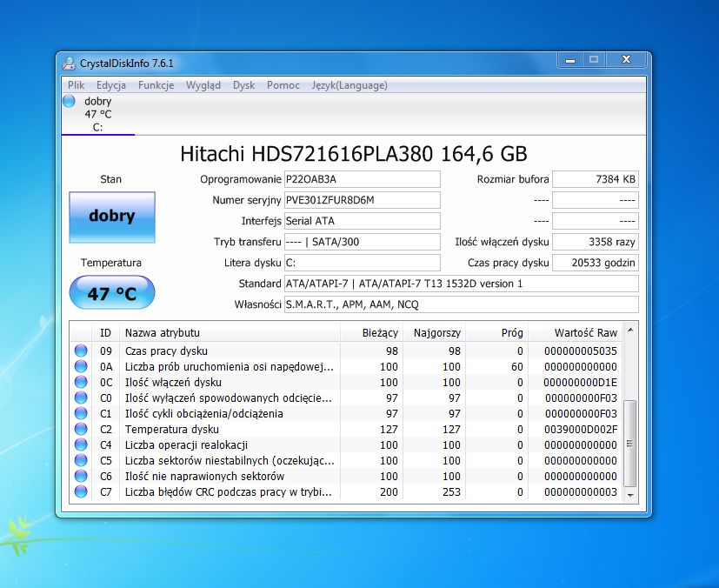
Task: Select the 'Ilość włączeń dysku' attribute row name
Action: (x=173, y=382)
